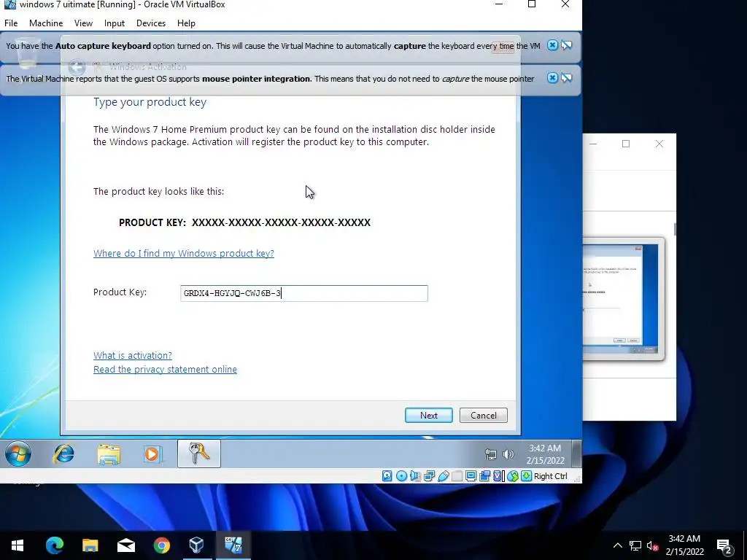Click the Windows 7 guest volume speaker icon
The width and height of the screenshot is (747, 560).
coord(508,454)
